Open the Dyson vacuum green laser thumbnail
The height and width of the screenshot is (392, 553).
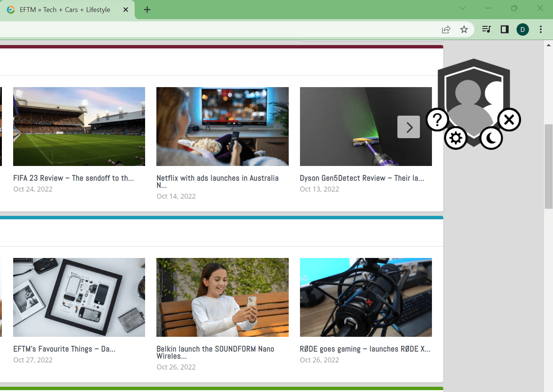(366, 127)
